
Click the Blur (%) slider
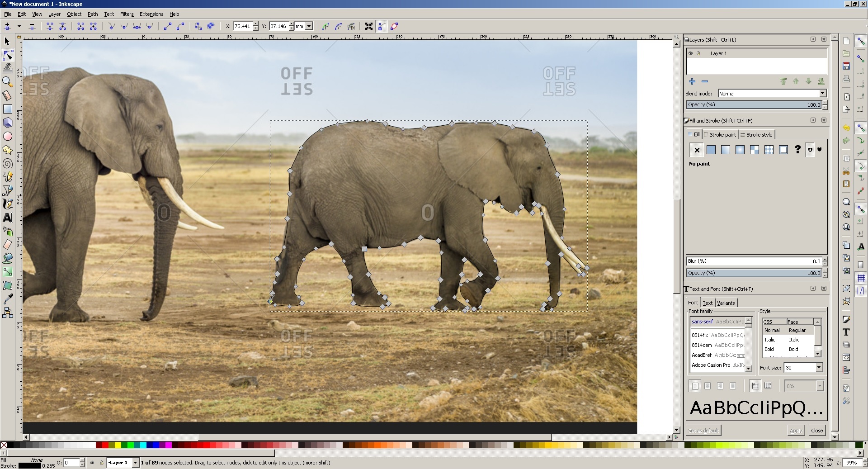pos(754,261)
